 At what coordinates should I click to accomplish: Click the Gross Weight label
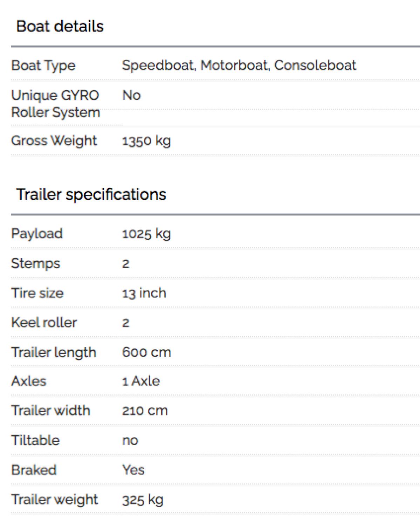click(54, 141)
